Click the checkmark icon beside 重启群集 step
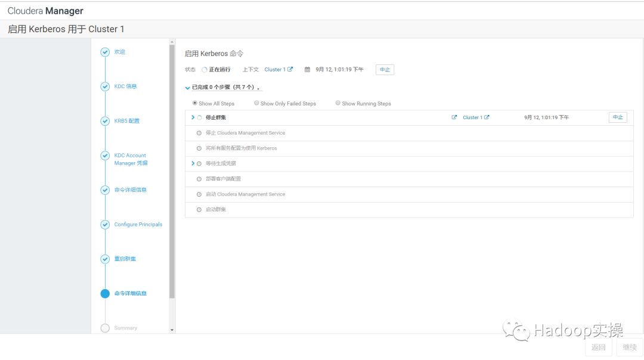Image resolution: width=644 pixels, height=360 pixels. tap(105, 259)
